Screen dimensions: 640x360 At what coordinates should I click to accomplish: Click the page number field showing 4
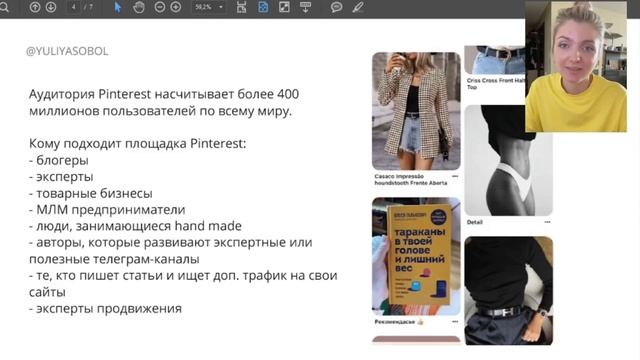click(73, 7)
